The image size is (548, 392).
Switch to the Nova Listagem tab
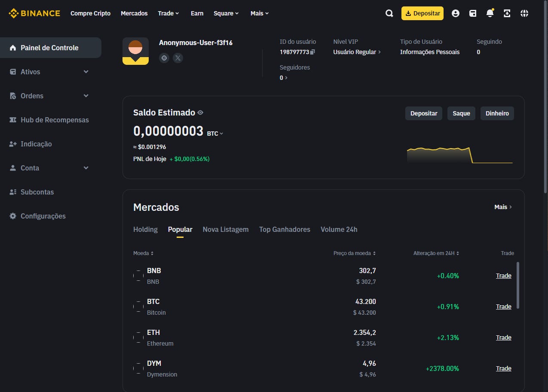[226, 229]
